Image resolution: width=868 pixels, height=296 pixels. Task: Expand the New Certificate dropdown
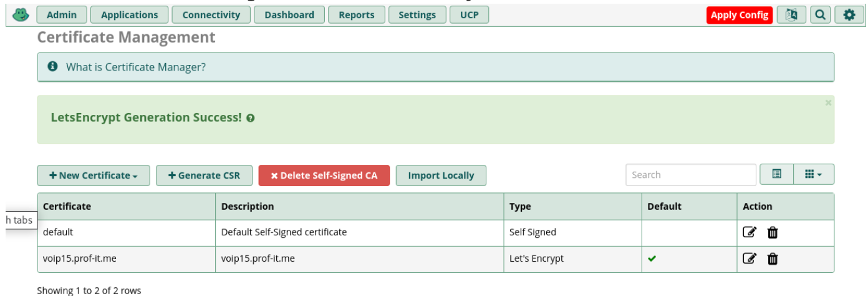94,175
